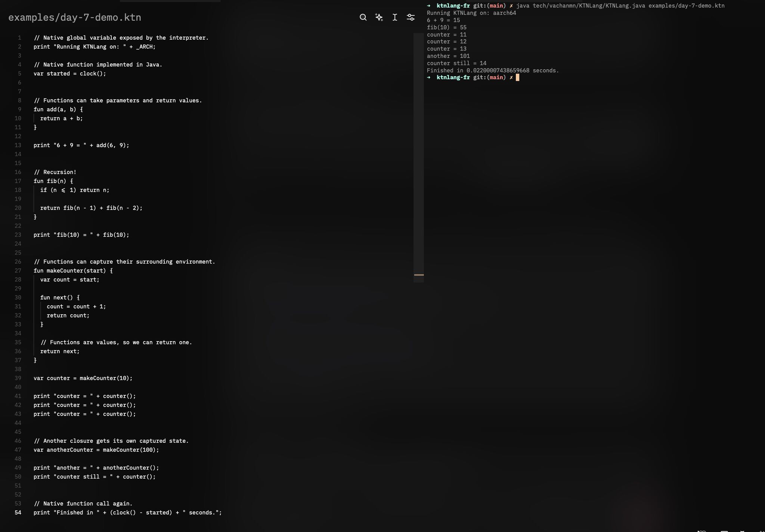
Task: Click the 'fun next() {' line
Action: point(60,298)
